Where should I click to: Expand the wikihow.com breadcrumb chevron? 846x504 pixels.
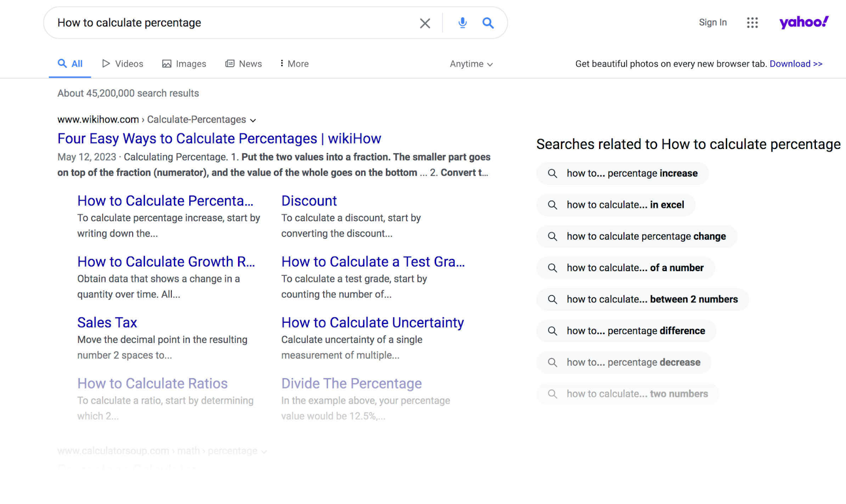tap(253, 120)
